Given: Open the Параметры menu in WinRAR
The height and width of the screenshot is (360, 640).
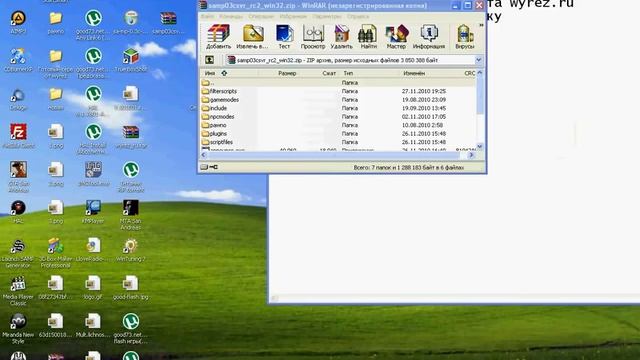Looking at the screenshot, I should coord(327,16).
